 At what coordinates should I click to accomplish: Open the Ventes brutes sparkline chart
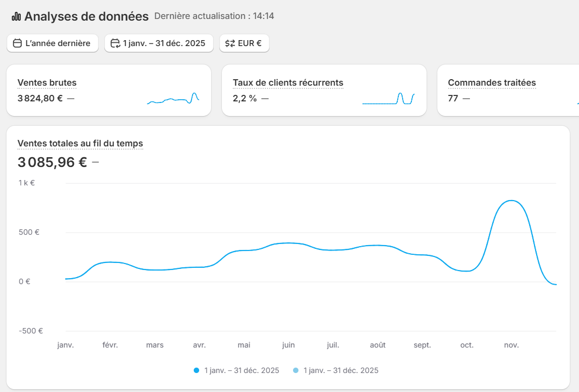tap(173, 98)
